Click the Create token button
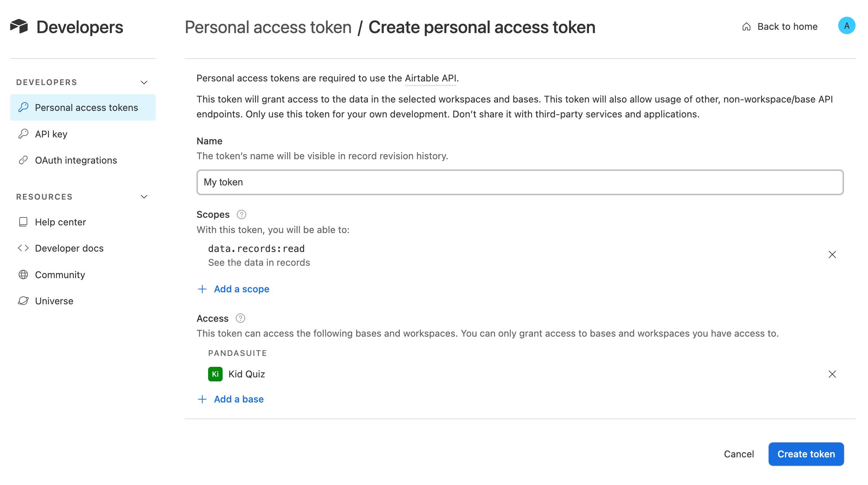 click(x=806, y=454)
